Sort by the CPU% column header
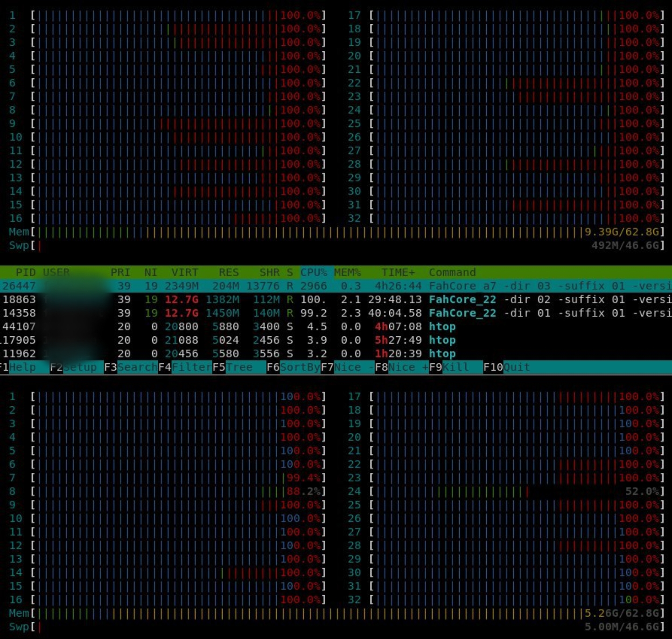Image resolution: width=672 pixels, height=639 pixels. 314,272
